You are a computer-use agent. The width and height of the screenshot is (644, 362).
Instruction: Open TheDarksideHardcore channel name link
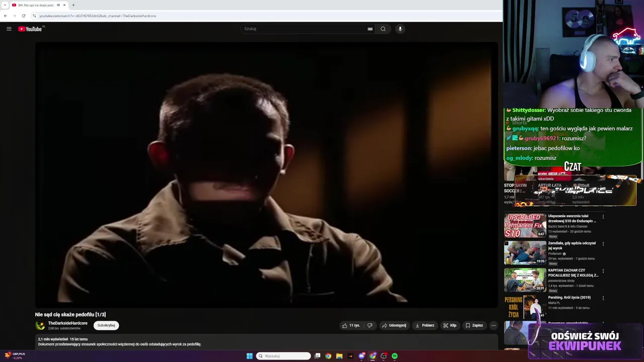[x=68, y=323]
